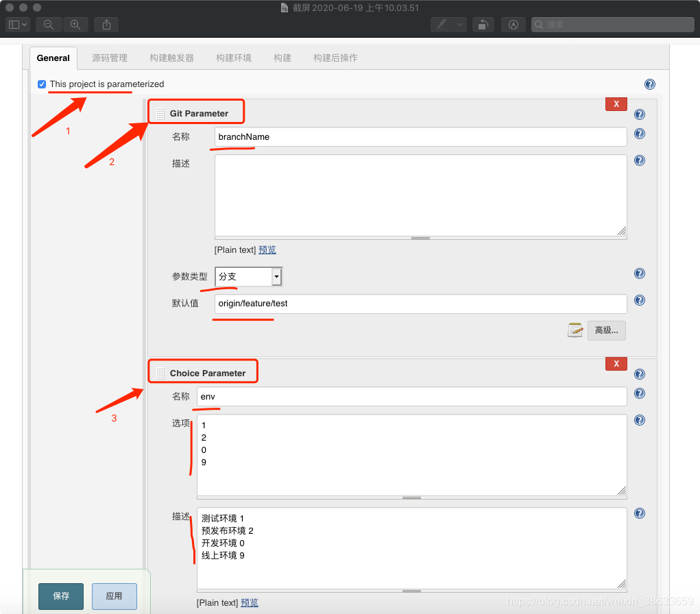Edit the env name field

[x=411, y=397]
